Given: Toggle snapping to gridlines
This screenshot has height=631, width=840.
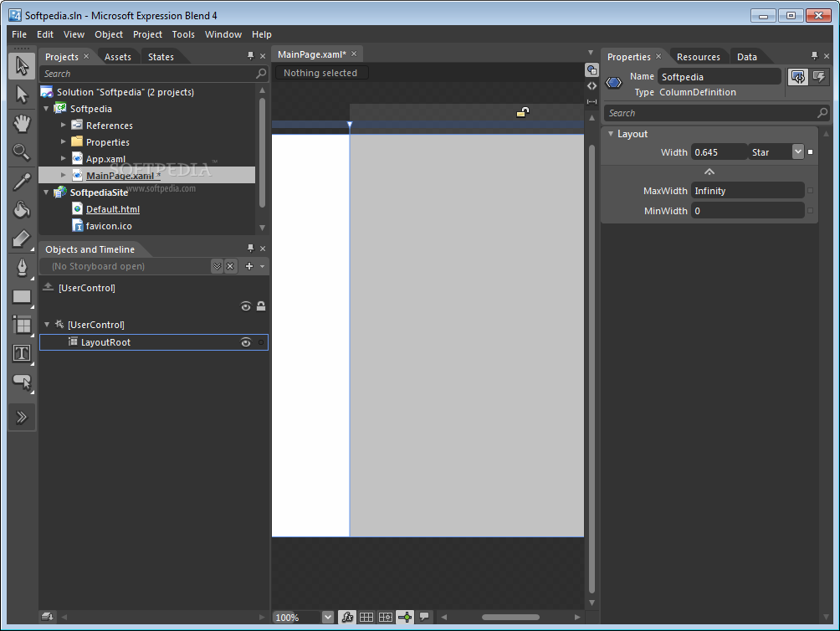Looking at the screenshot, I should (386, 617).
